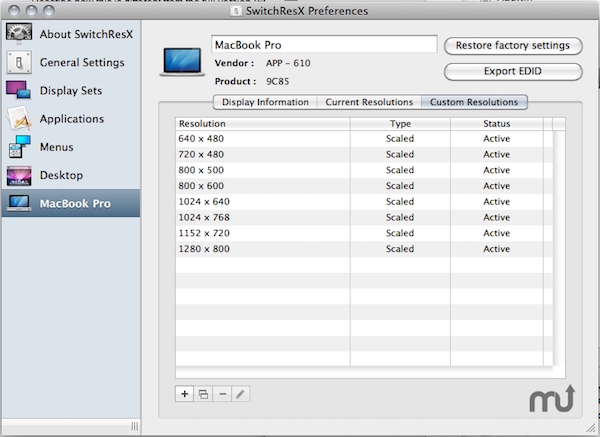Select the 720 x 480 resolution row
600x437 pixels.
coord(364,154)
